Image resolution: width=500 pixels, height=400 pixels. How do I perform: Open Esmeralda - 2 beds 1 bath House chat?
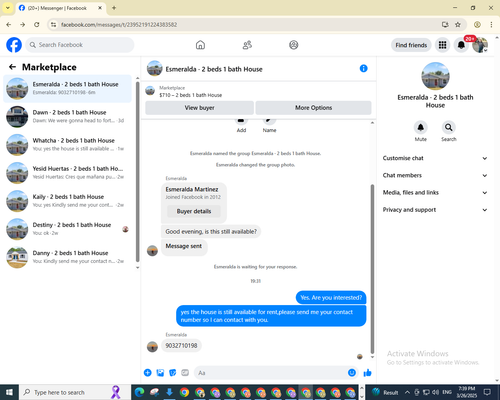coord(68,88)
